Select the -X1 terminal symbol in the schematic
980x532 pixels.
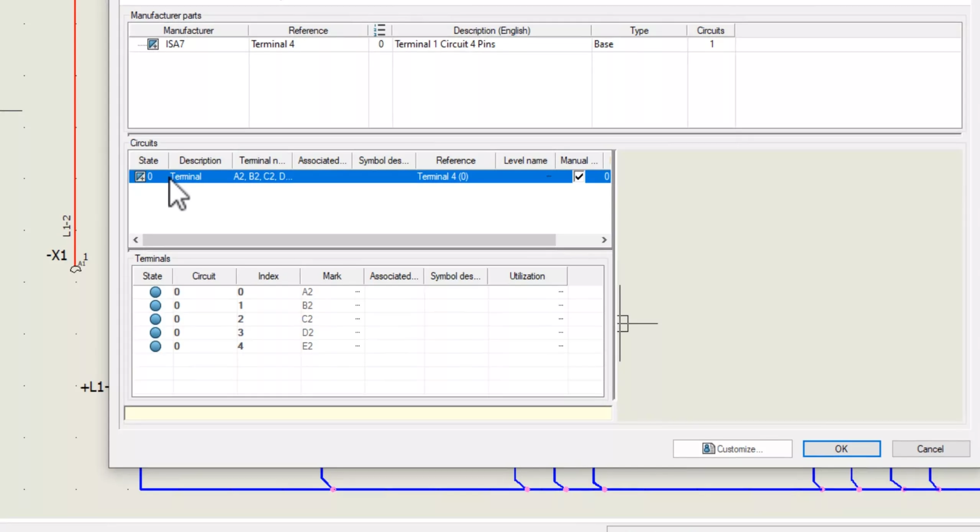tap(76, 269)
